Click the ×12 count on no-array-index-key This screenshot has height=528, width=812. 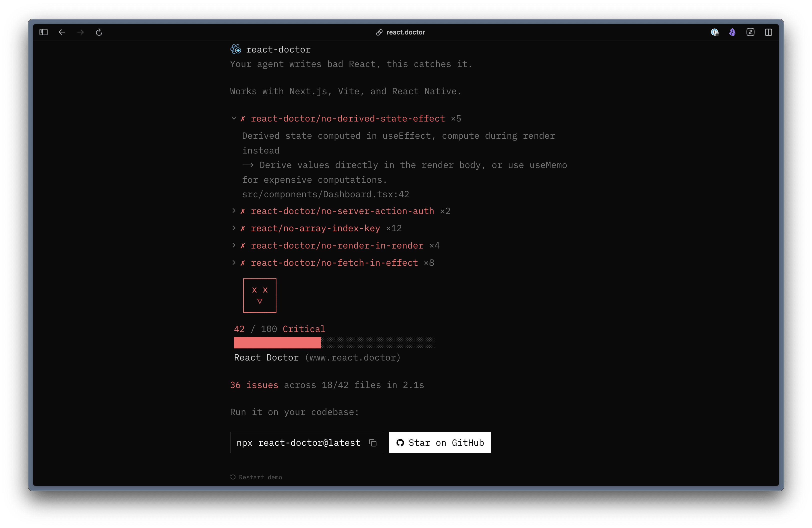coord(394,228)
